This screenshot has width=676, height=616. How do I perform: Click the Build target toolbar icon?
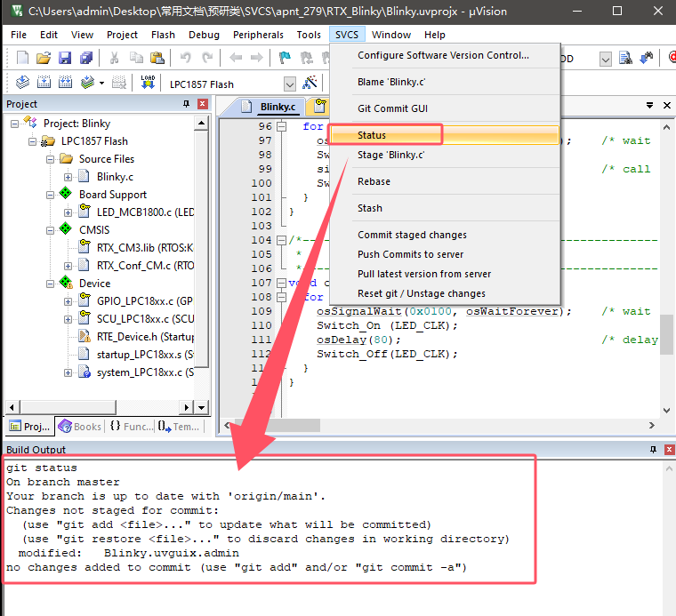pyautogui.click(x=44, y=83)
